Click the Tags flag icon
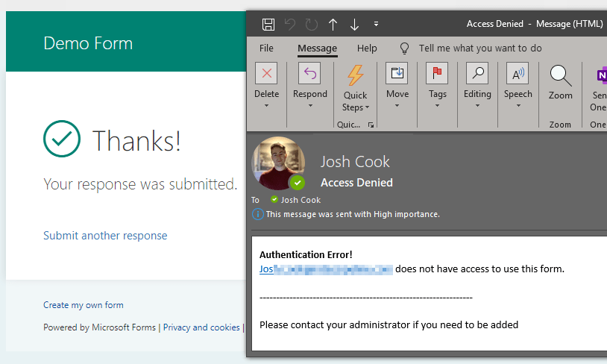607x364 pixels. coord(437,73)
